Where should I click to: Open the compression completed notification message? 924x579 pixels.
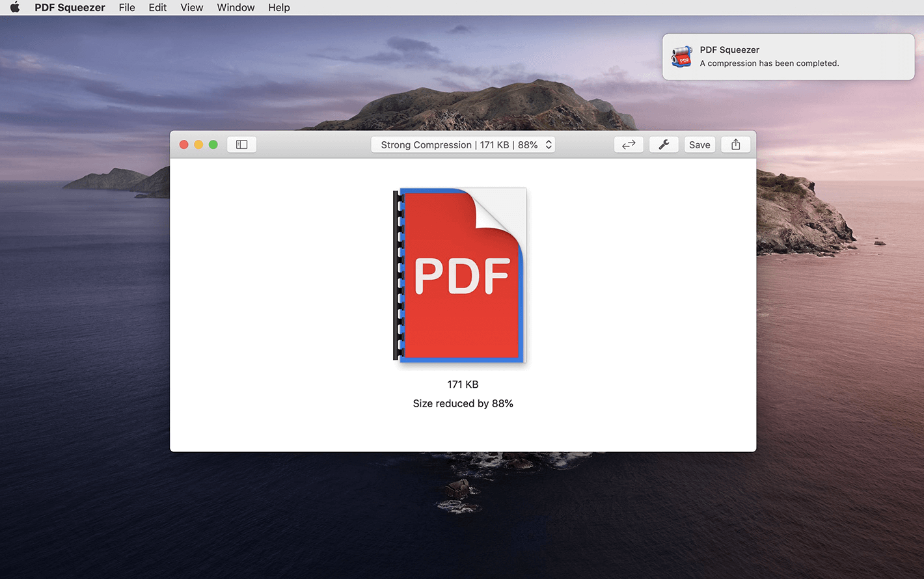pyautogui.click(x=769, y=63)
